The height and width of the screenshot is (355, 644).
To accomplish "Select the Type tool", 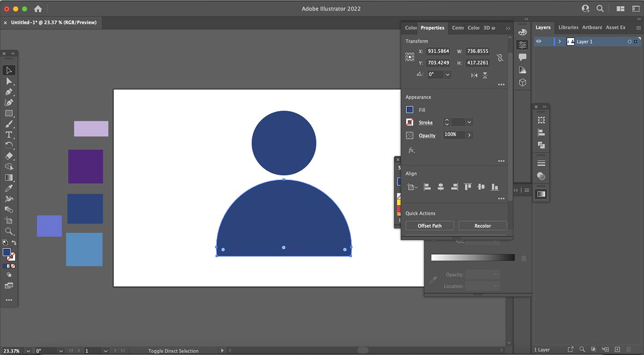I will (9, 135).
